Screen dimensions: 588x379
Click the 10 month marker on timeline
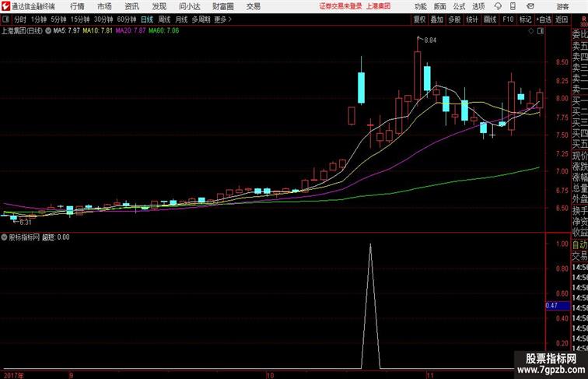click(x=270, y=375)
